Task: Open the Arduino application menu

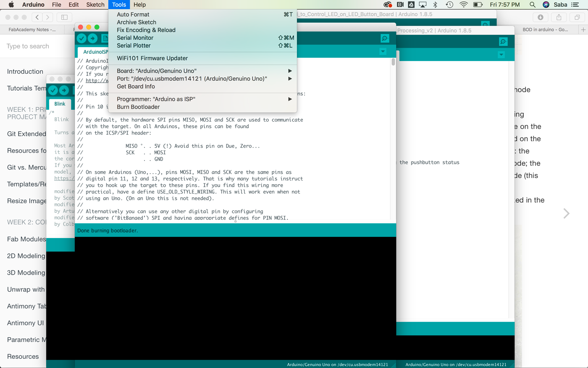Action: click(x=33, y=5)
